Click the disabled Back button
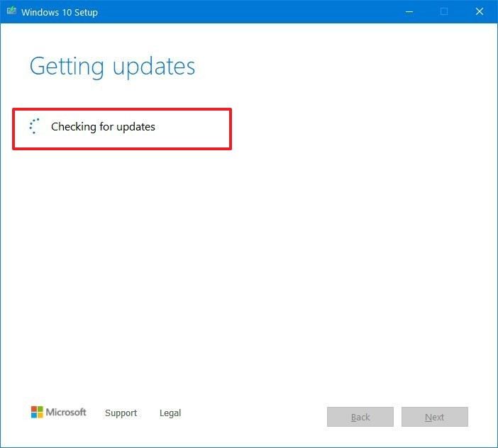The height and width of the screenshot is (448, 498). (x=360, y=417)
